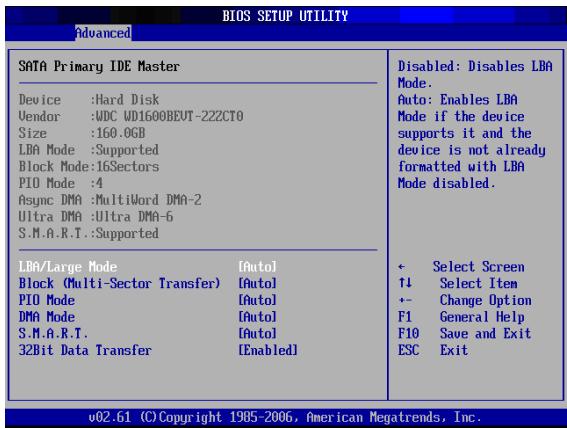Click the Select Item legend label
The image size is (567, 428).
coord(478,283)
